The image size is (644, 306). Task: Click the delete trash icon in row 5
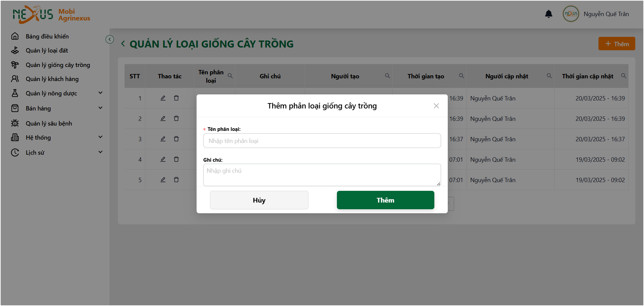(176, 180)
